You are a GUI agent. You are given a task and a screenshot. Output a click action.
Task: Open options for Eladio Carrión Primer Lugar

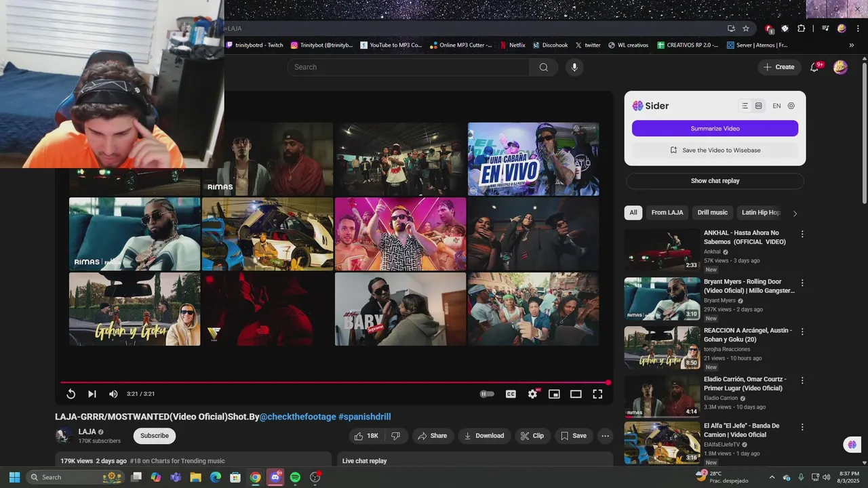tap(802, 380)
